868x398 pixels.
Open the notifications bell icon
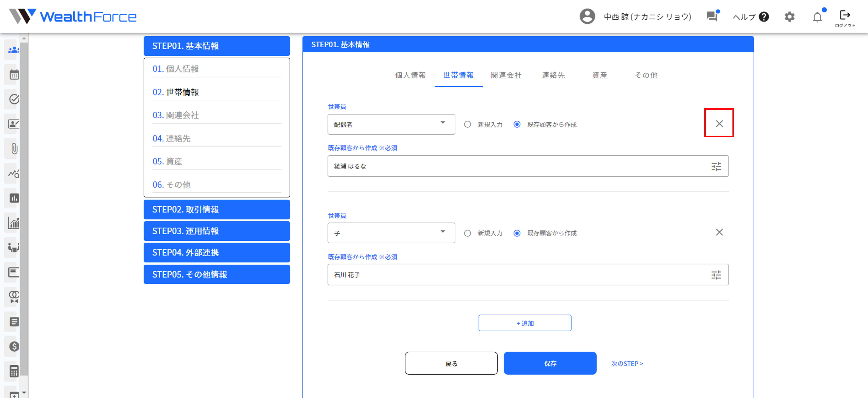817,17
